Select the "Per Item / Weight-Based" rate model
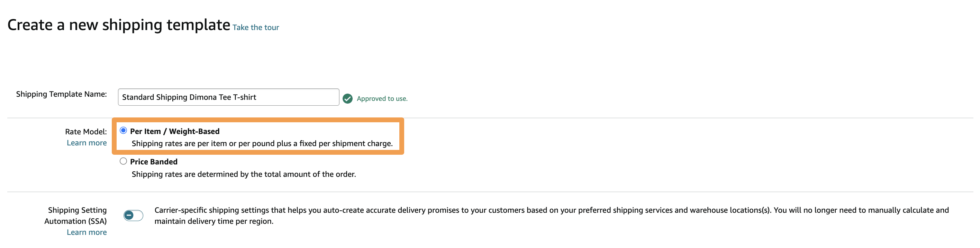 pyautogui.click(x=123, y=131)
